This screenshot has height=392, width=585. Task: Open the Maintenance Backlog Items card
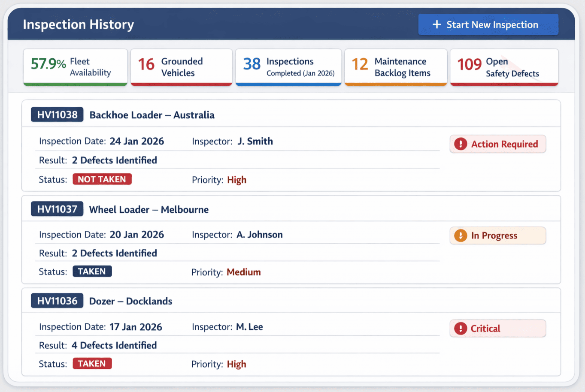[395, 67]
